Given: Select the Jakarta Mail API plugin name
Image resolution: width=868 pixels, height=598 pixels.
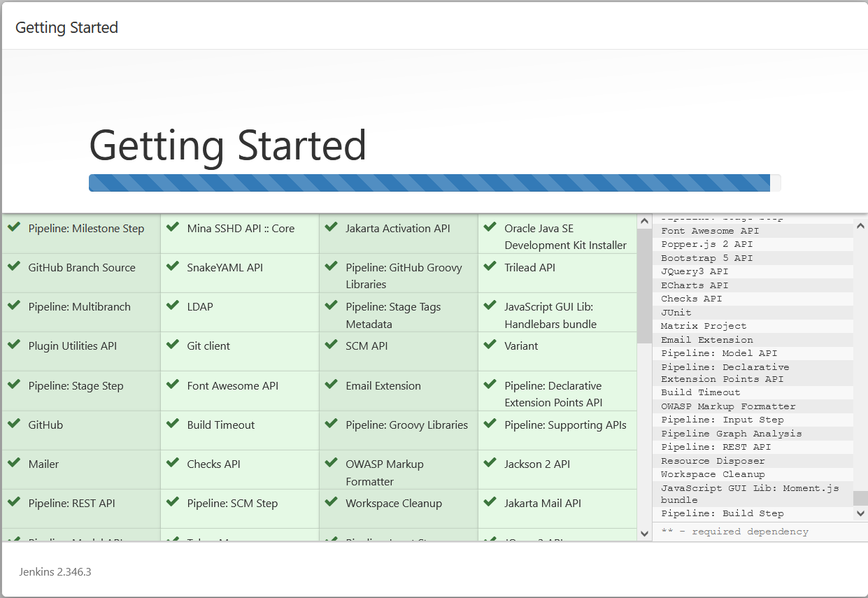Looking at the screenshot, I should 543,503.
